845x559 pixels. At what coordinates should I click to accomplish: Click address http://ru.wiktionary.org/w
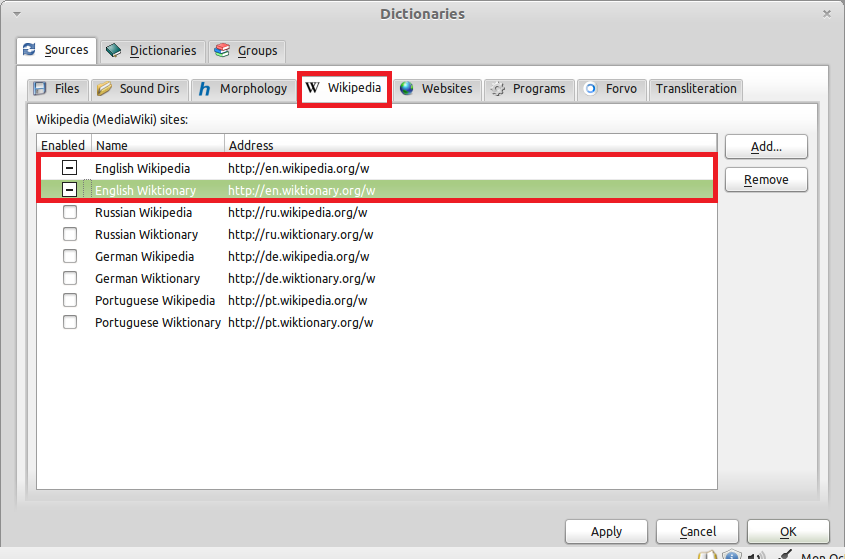pyautogui.click(x=301, y=234)
